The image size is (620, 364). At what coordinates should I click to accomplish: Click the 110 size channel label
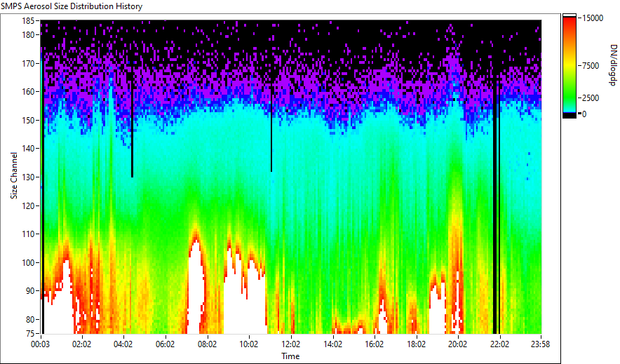(28, 234)
